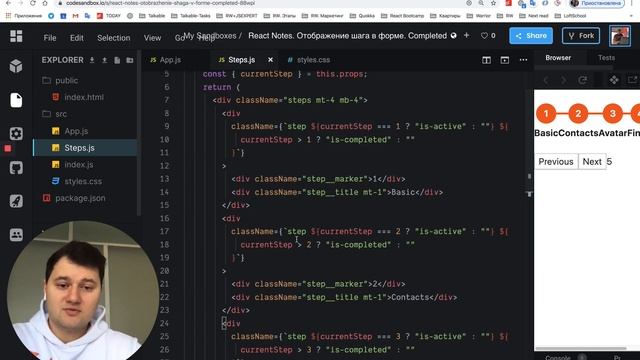This screenshot has height=360, width=640.
Task: Click the Explorer download icon
Action: 92,60
